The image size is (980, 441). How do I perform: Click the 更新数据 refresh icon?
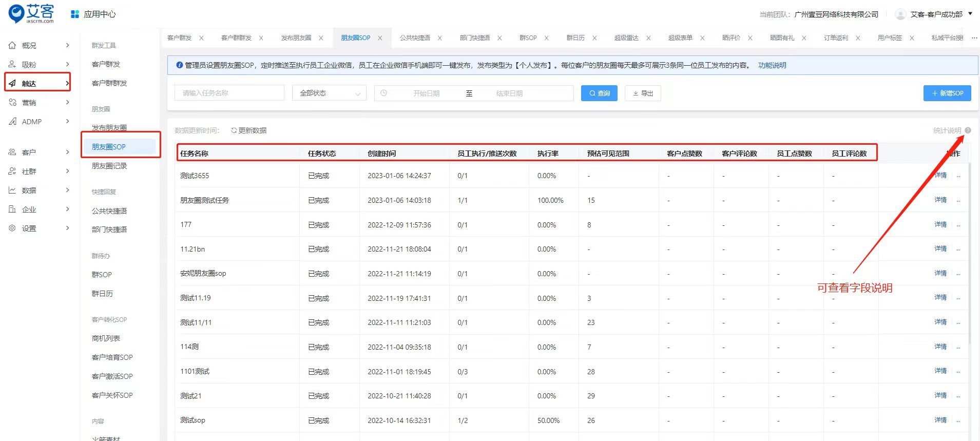coord(234,130)
